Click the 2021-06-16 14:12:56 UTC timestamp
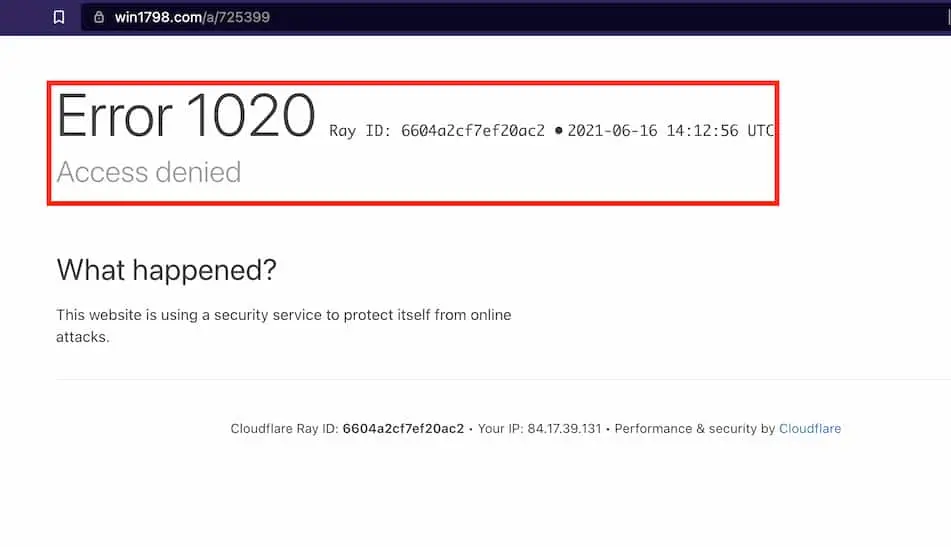Viewport: 951px width, 547px height. (x=670, y=131)
